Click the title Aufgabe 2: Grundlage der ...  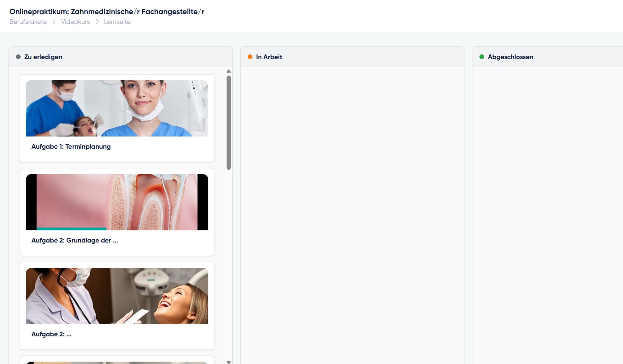75,240
